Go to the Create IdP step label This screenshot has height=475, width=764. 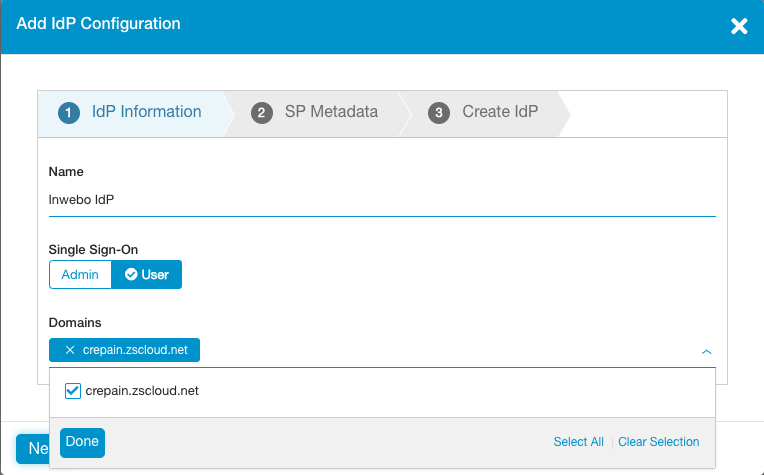[500, 112]
